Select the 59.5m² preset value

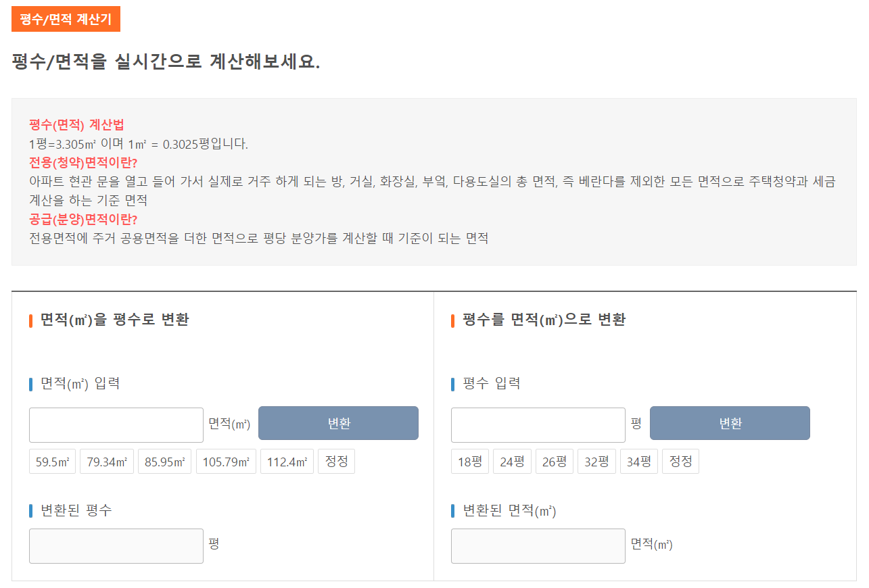52,461
